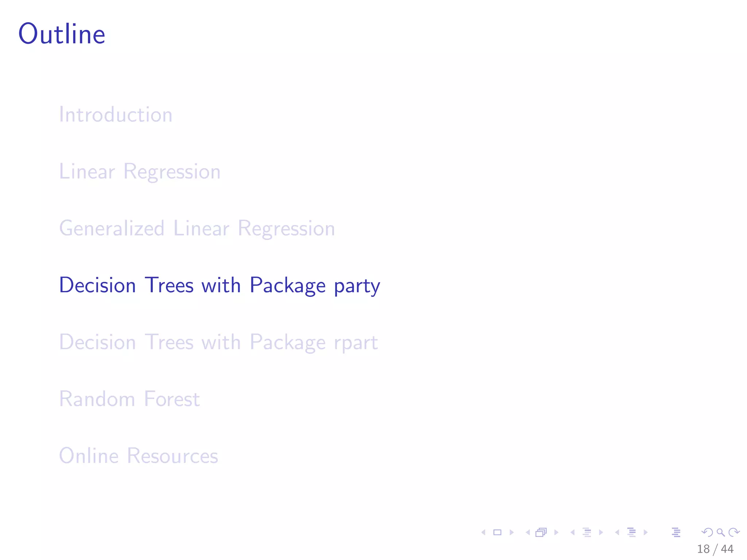Go to next subsection arrow
This screenshot has height=560, width=747.
coord(601,532)
